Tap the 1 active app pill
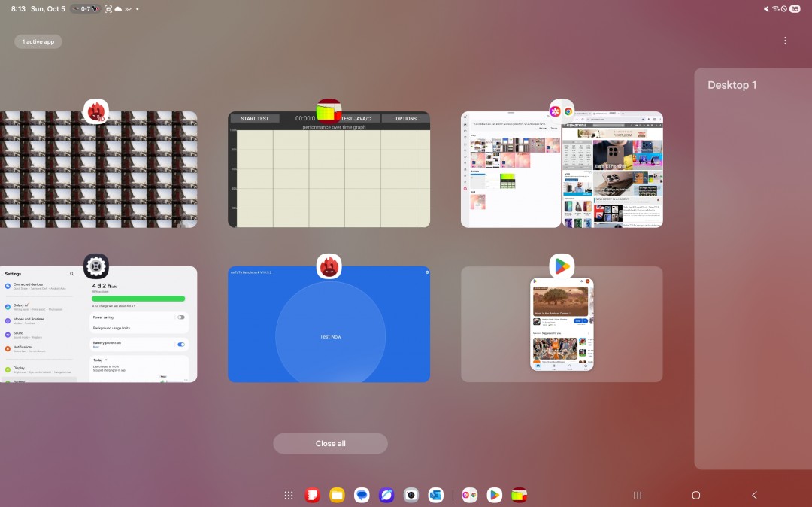This screenshot has height=507, width=812. [x=38, y=41]
